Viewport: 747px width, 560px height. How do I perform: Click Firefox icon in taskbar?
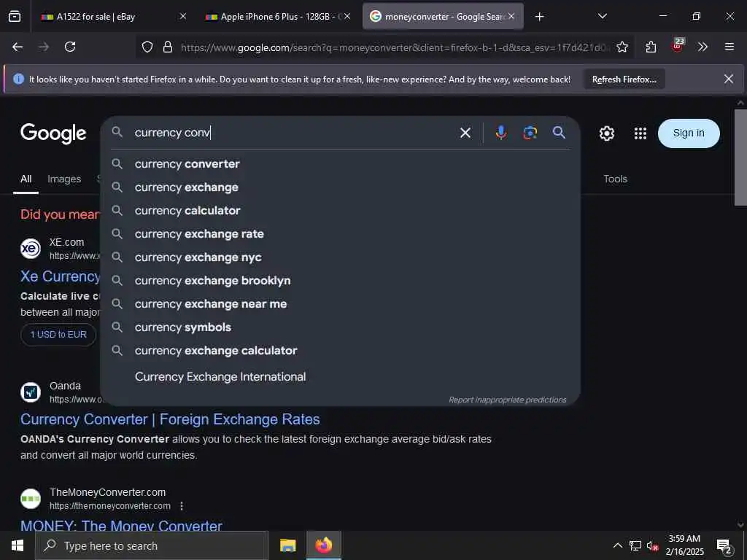click(323, 545)
